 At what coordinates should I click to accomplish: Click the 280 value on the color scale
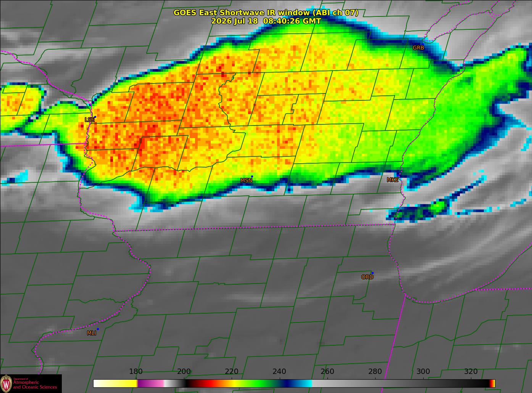click(375, 372)
